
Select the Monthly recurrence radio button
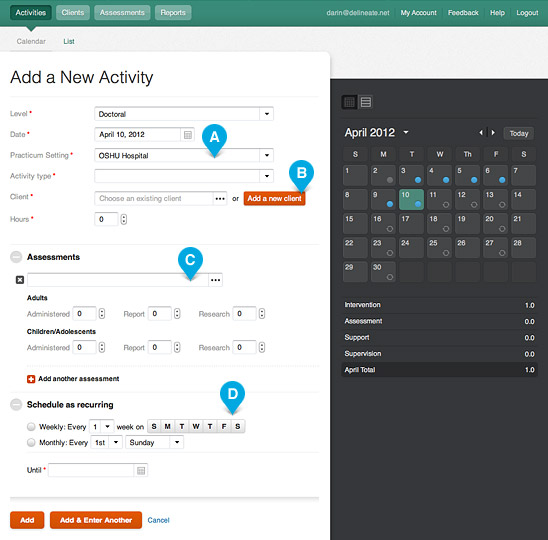[x=31, y=442]
